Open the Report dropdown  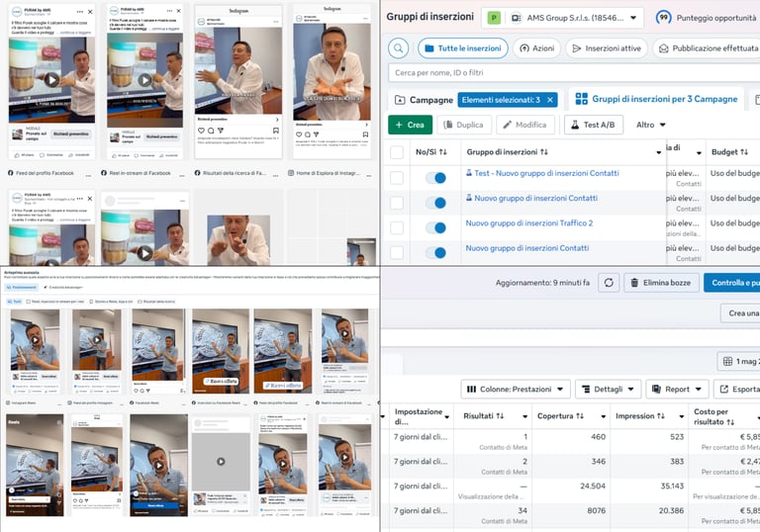(x=677, y=389)
